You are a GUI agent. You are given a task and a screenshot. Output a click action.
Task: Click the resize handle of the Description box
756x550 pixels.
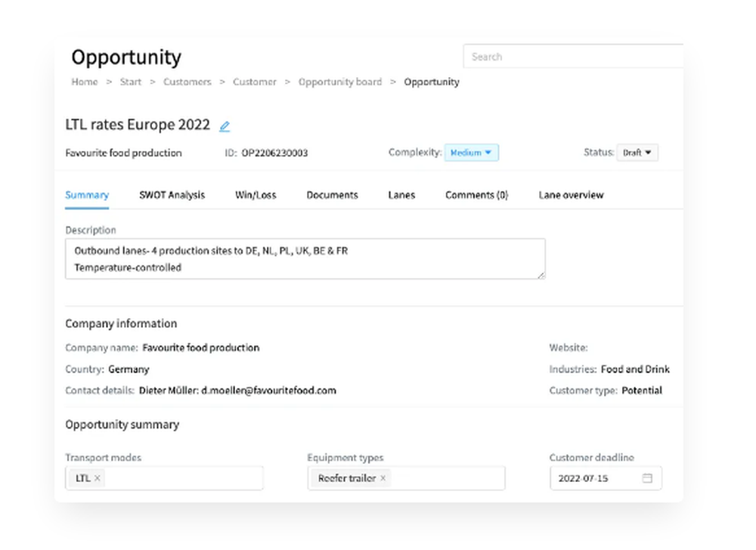click(x=543, y=276)
